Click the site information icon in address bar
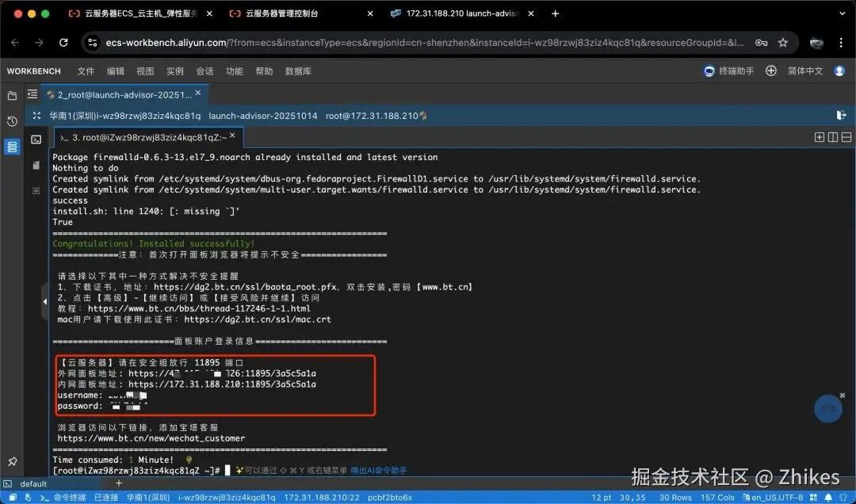The height and width of the screenshot is (504, 856). 93,43
